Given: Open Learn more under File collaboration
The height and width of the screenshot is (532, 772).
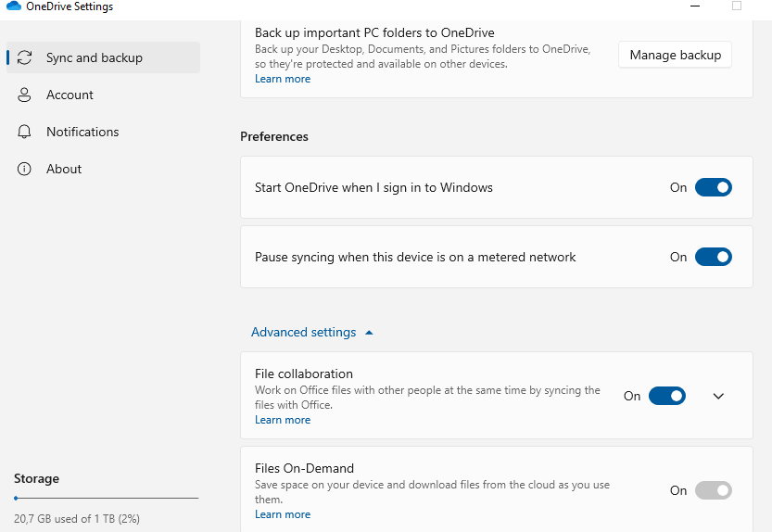Looking at the screenshot, I should pyautogui.click(x=283, y=420).
